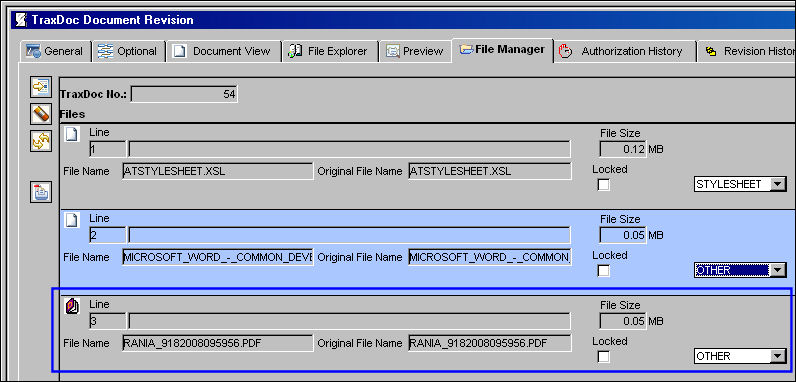Switch to the General tab
Viewport: 796px width, 382px height.
point(55,51)
